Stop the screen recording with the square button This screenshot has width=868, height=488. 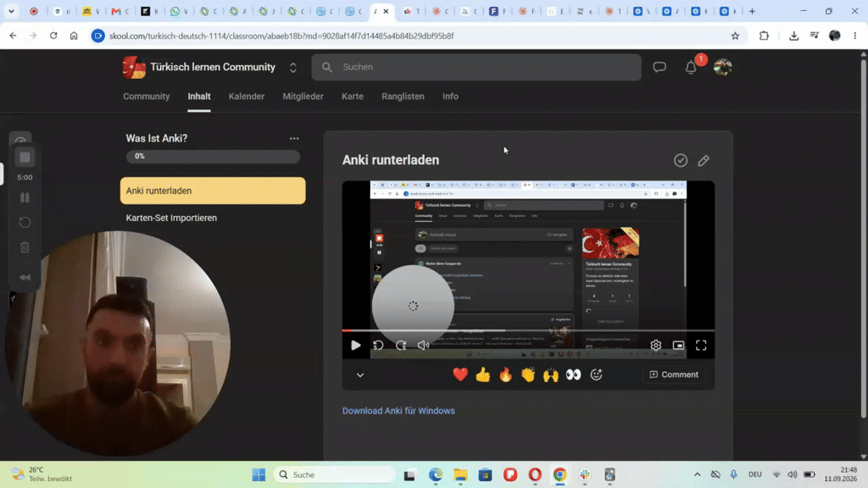tap(25, 158)
